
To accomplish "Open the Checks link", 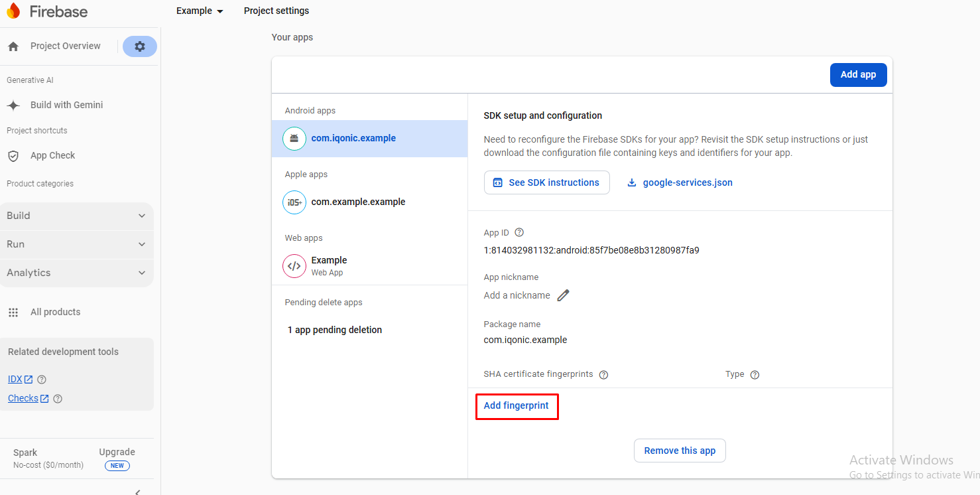I will click(x=23, y=399).
